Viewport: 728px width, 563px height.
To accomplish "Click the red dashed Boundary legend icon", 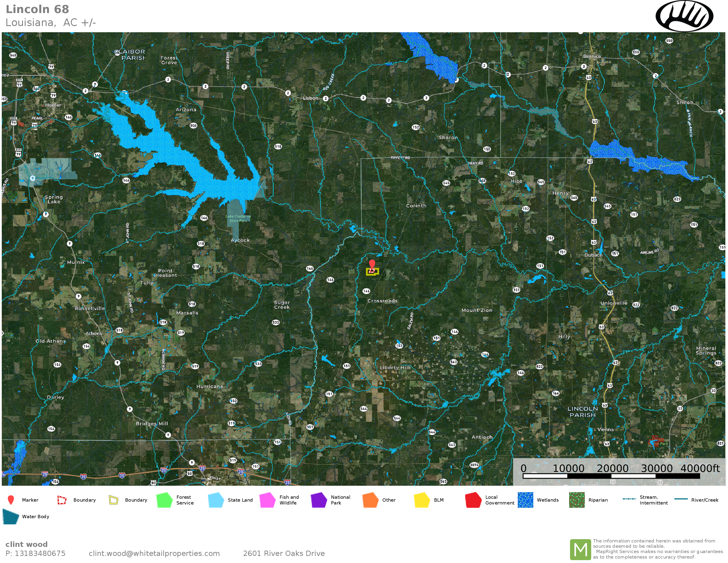I will 62,500.
